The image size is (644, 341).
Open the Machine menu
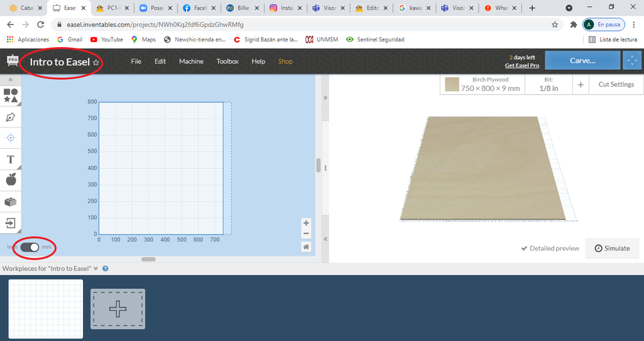[x=191, y=61]
